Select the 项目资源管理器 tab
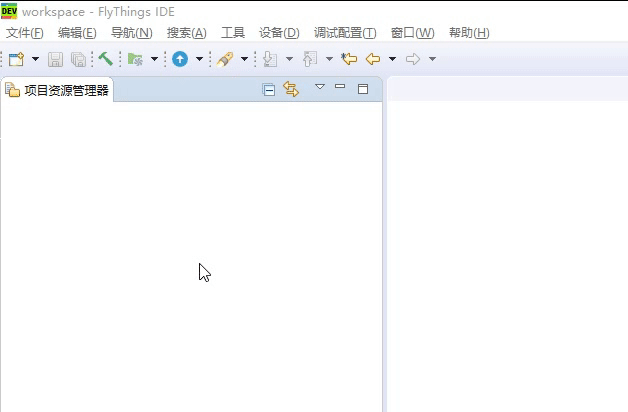628x412 pixels. coord(57,90)
